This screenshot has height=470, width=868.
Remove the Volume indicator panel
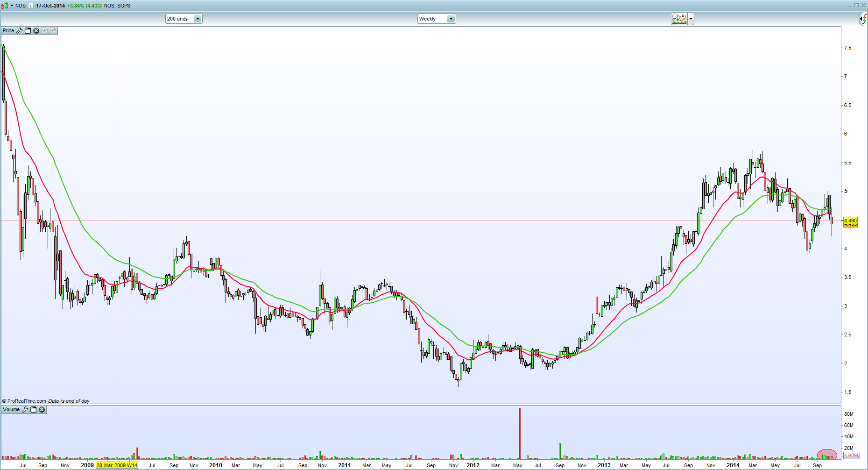click(x=42, y=410)
